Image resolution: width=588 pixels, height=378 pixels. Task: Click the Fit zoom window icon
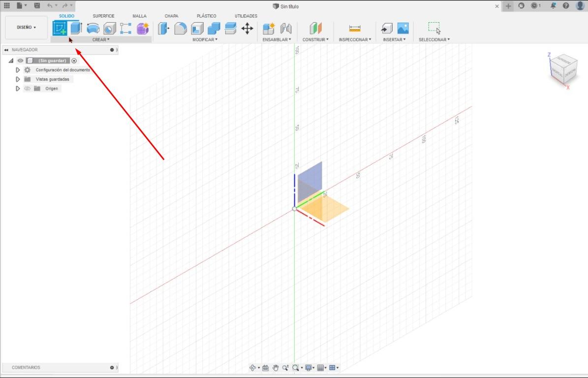click(296, 368)
